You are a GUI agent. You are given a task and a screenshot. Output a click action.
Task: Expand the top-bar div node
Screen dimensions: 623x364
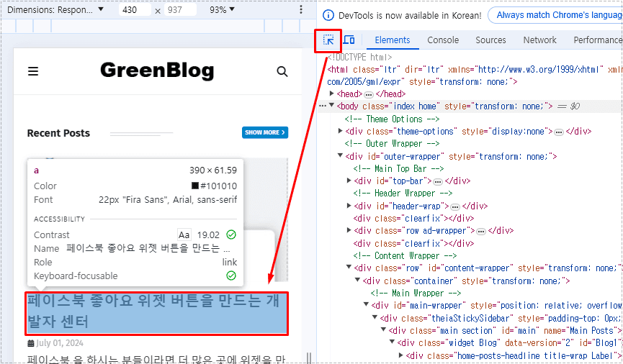click(x=349, y=181)
